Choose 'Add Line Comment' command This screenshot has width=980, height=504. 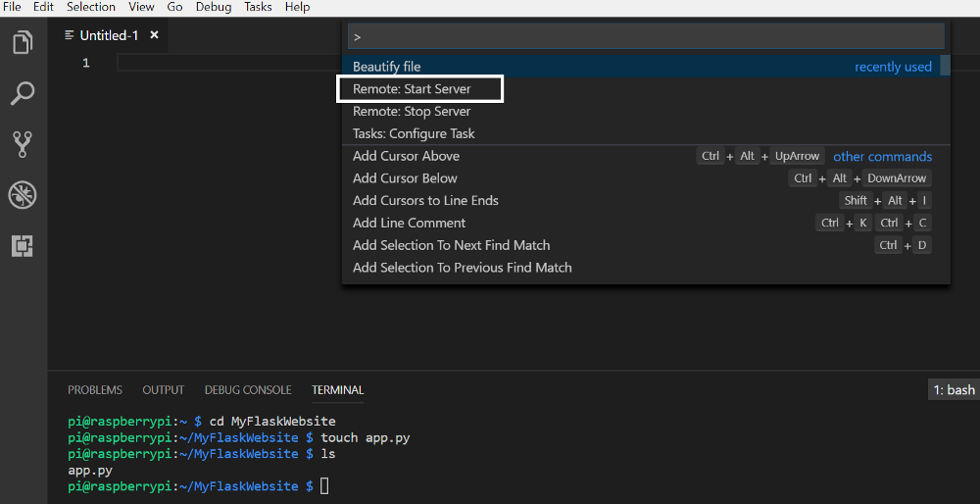409,223
